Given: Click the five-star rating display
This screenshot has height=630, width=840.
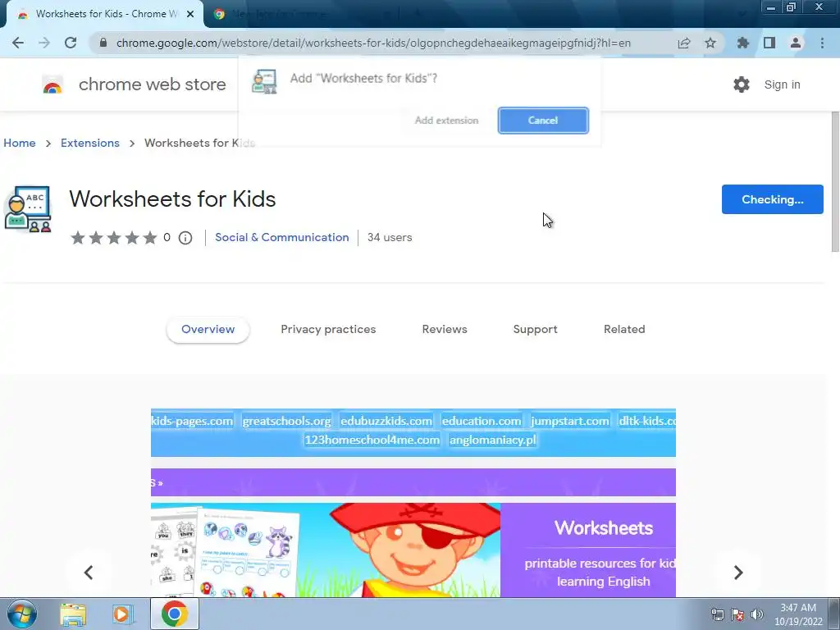Looking at the screenshot, I should tap(113, 238).
